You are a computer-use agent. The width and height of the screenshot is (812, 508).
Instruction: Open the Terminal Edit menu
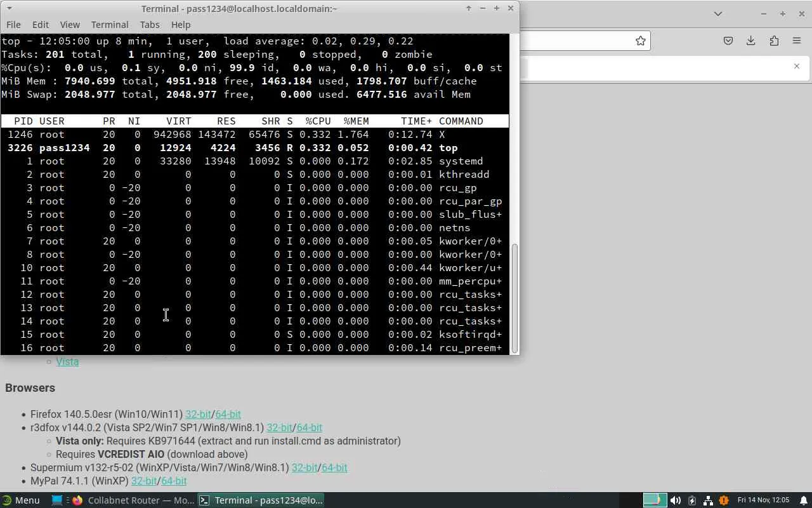(x=41, y=24)
